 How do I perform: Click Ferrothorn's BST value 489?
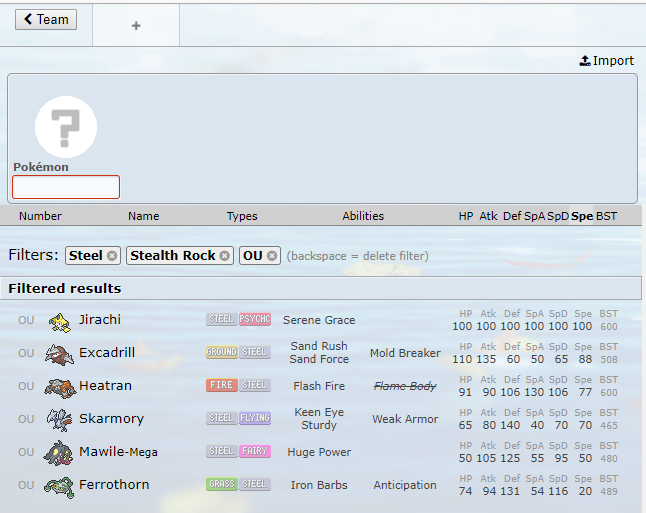(x=609, y=492)
